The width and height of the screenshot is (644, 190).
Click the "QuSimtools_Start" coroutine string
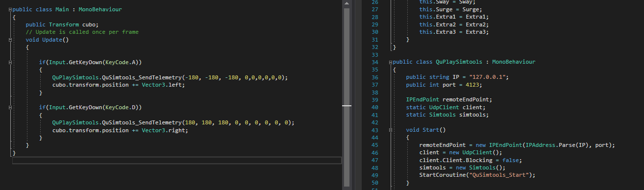tap(498, 175)
